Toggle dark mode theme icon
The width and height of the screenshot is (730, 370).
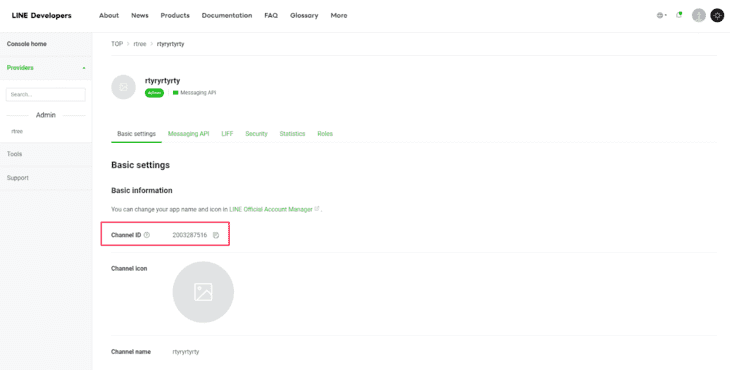[x=717, y=15]
